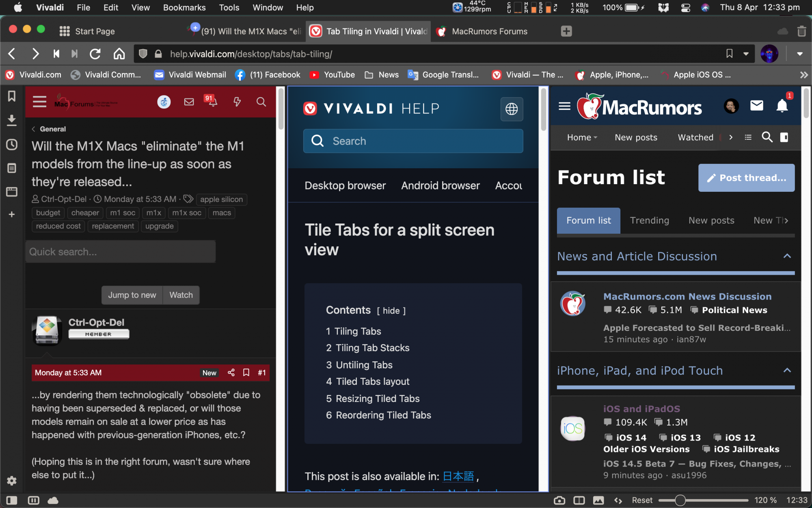The height and width of the screenshot is (508, 812).
Task: Open the Downloads panel in Vivaldi sidebar
Action: pyautogui.click(x=11, y=120)
